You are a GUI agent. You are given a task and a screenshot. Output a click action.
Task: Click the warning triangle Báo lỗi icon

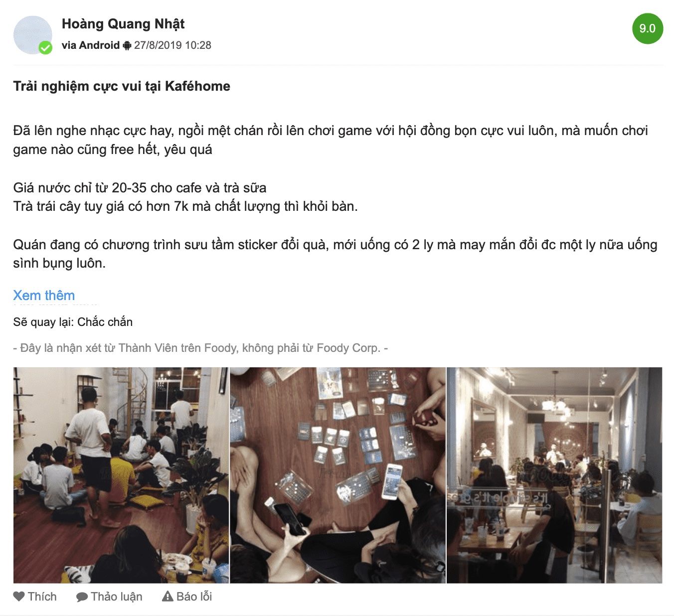[168, 596]
